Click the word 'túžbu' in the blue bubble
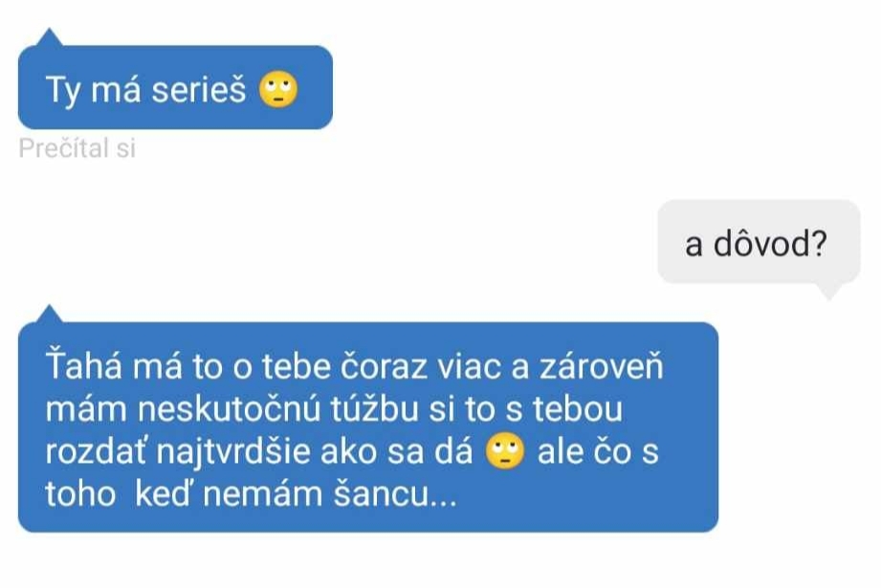The height and width of the screenshot is (588, 881). [374, 409]
